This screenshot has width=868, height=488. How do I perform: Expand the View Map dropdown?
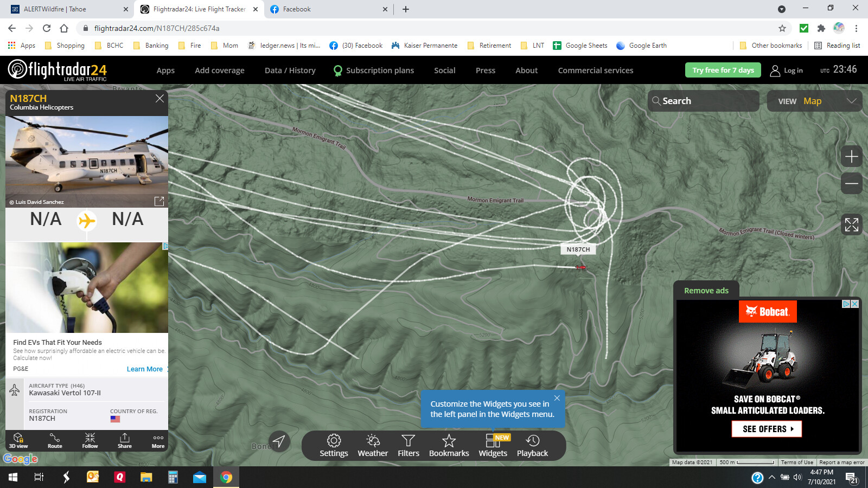point(814,101)
